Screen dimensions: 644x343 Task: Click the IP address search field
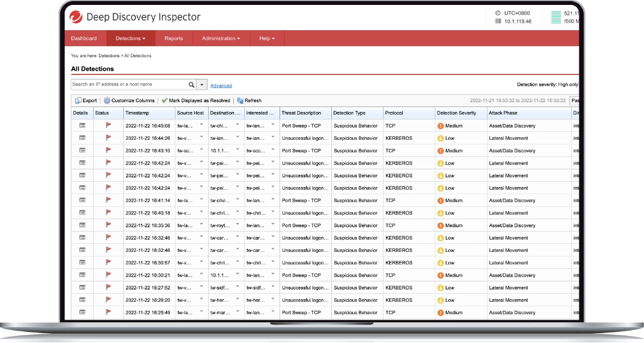129,84
